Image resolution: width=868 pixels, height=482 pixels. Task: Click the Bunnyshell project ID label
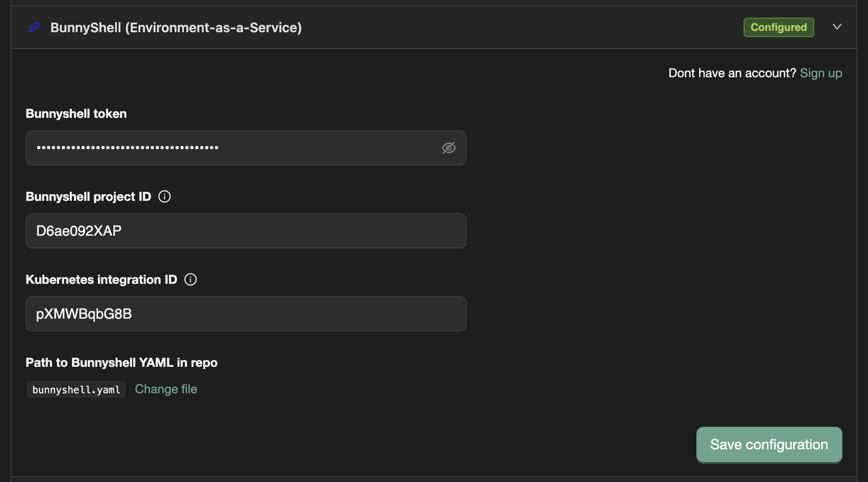coord(89,197)
